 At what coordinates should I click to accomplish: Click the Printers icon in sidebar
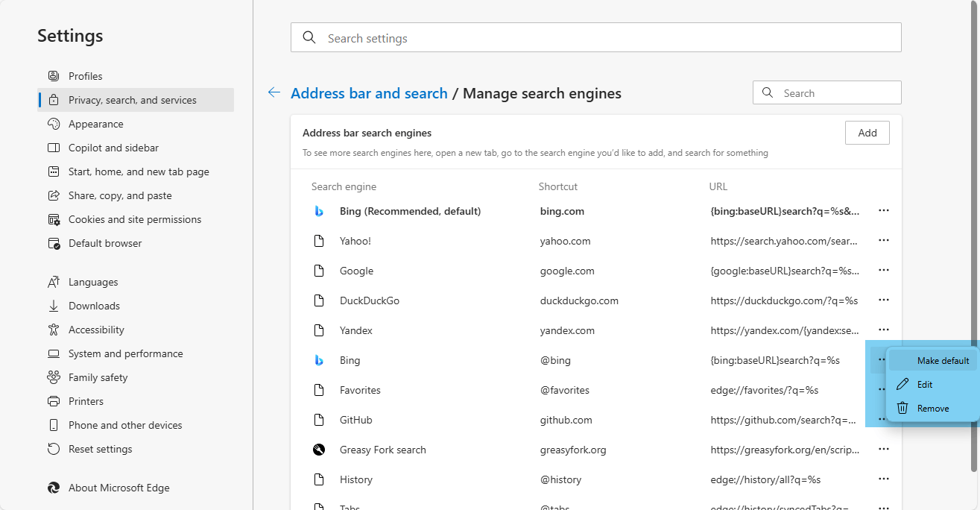click(53, 401)
